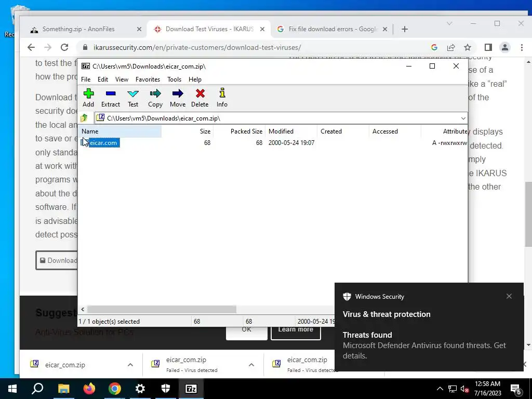This screenshot has height=399, width=532.
Task: Click the Extract toolbar icon
Action: [x=111, y=98]
